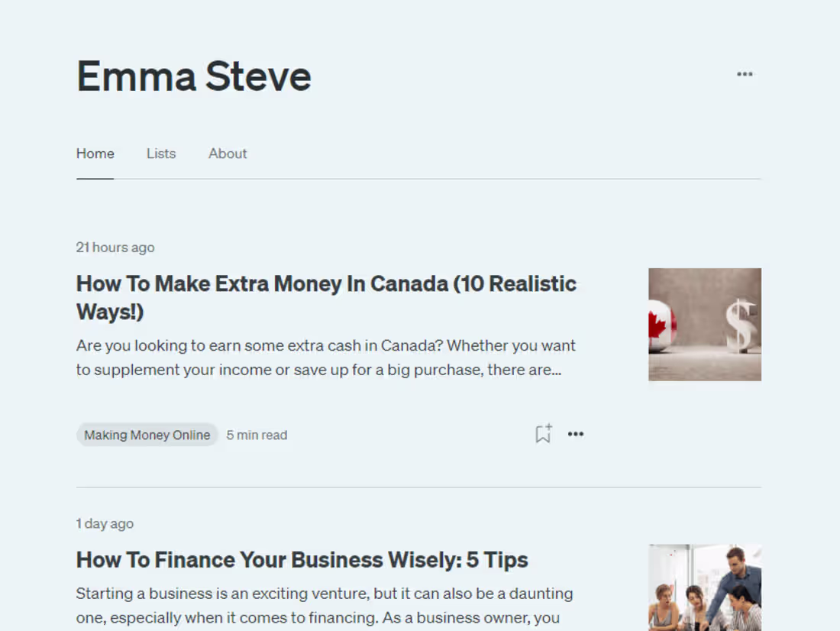Open the Making Money Online topic tag

coord(147,435)
